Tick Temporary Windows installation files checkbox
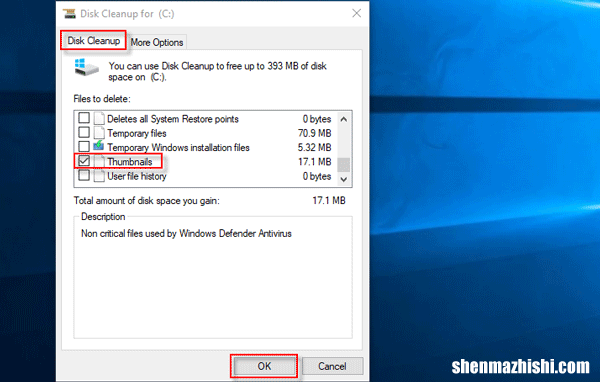 pos(84,147)
